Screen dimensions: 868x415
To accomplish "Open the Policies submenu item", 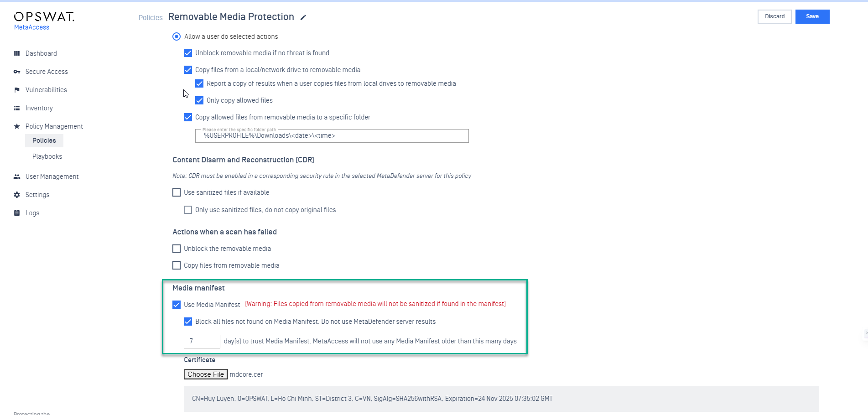I will tap(44, 140).
